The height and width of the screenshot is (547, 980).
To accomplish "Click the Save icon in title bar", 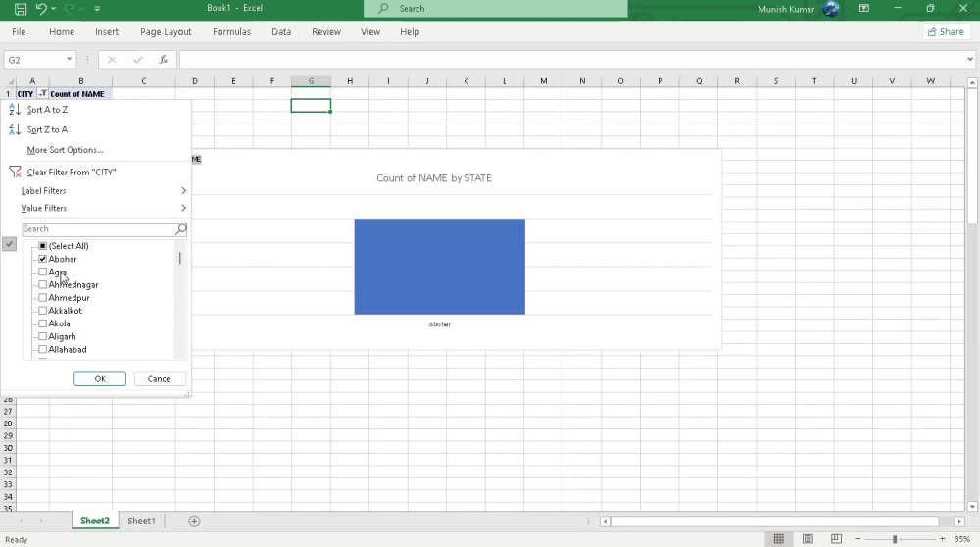I will pyautogui.click(x=21, y=9).
